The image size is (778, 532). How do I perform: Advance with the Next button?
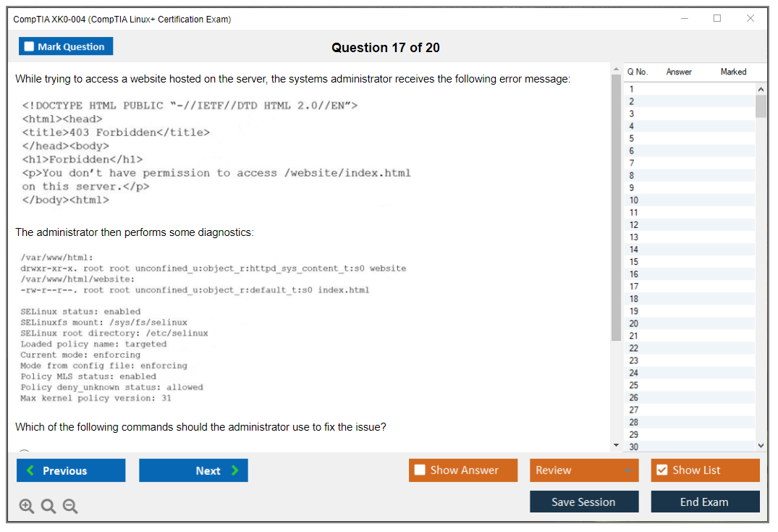193,470
